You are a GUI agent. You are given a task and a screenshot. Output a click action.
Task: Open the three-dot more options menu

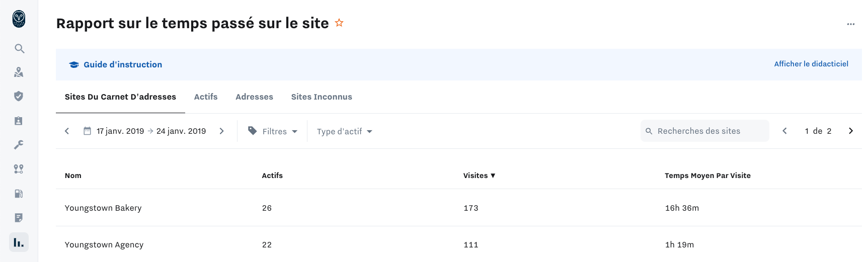click(x=850, y=24)
